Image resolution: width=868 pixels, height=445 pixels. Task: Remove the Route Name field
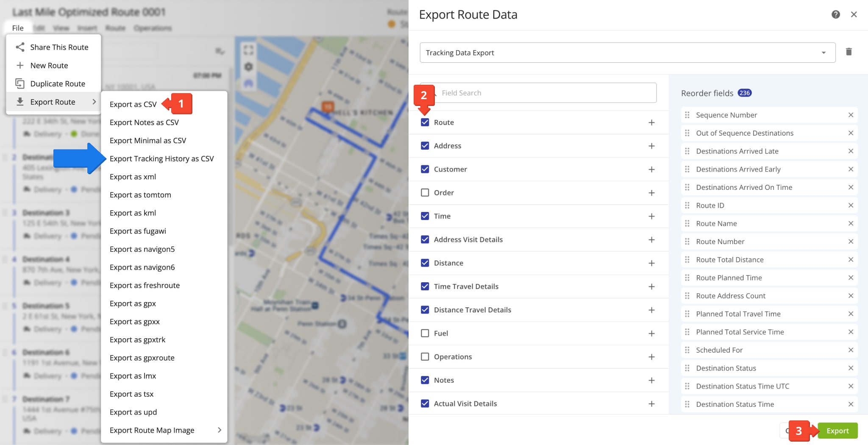851,223
